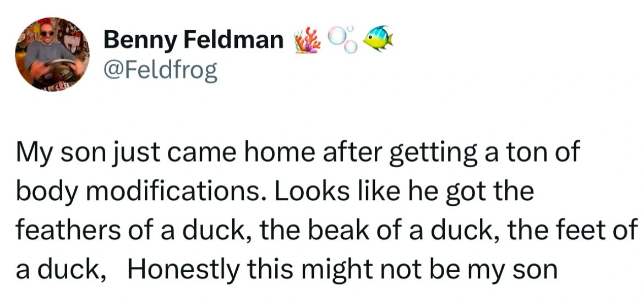Click the tropical fish emoji
Screen dimensions: 644x302
(378, 40)
